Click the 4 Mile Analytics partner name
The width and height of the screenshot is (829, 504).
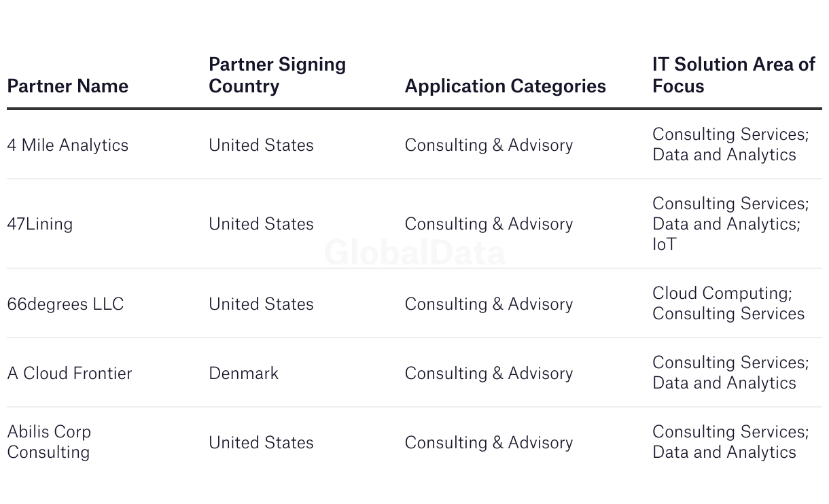click(67, 145)
